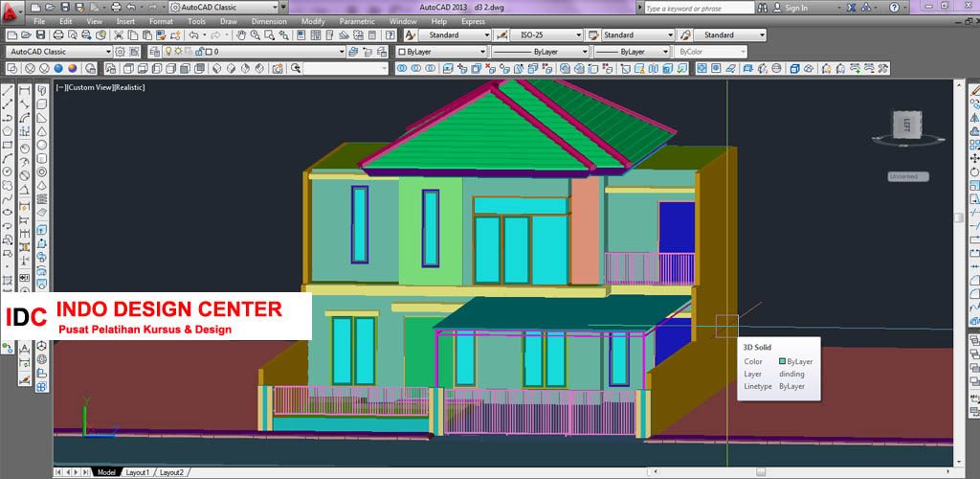Toggle layer 0 freeze sun icon
Viewport: 980px width, 479px height.
click(x=177, y=52)
